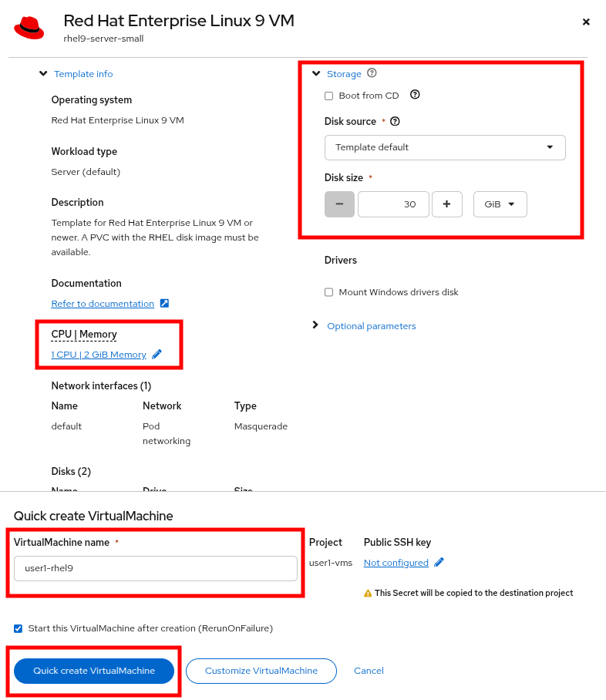This screenshot has width=606, height=700.
Task: Click the edit pencil next to Public SSH key
Action: (439, 563)
